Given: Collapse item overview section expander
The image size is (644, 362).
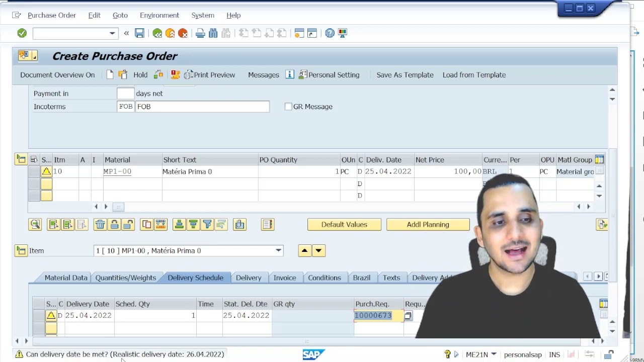Looking at the screenshot, I should pyautogui.click(x=21, y=160).
